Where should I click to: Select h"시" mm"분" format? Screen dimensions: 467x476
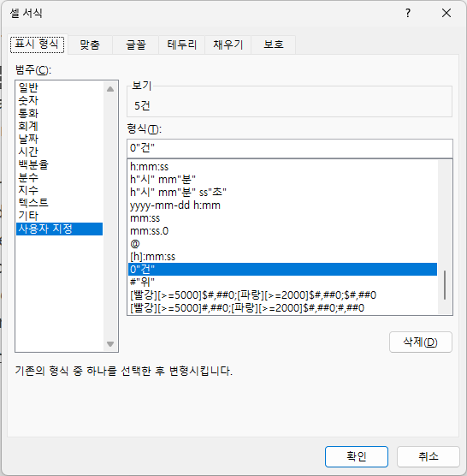click(282, 180)
